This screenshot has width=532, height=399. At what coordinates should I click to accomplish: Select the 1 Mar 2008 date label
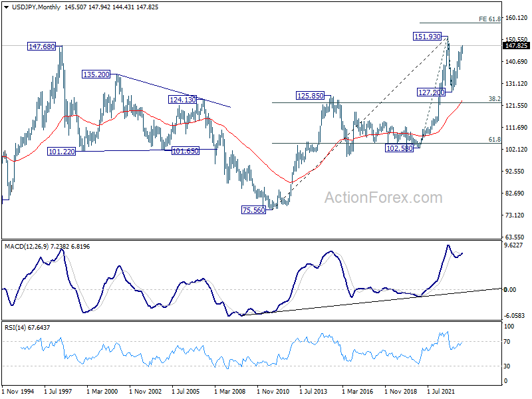[229, 391]
